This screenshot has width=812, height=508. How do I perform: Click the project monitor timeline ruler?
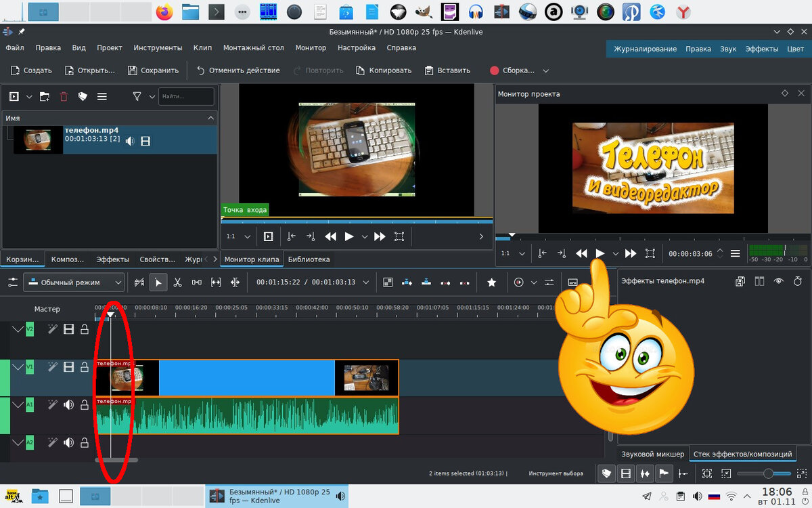[x=652, y=237]
